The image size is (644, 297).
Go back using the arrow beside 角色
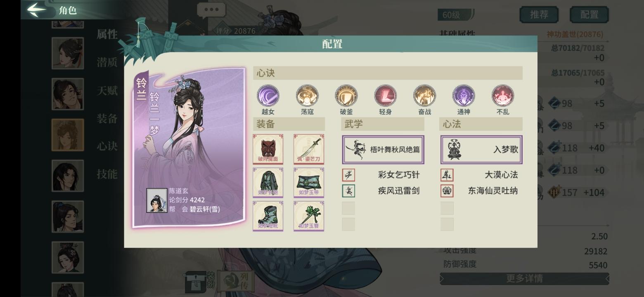[36, 9]
